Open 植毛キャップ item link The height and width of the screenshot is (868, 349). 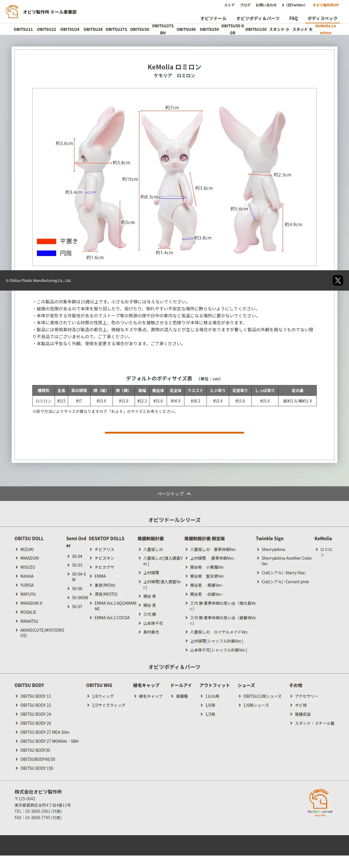coord(151,696)
